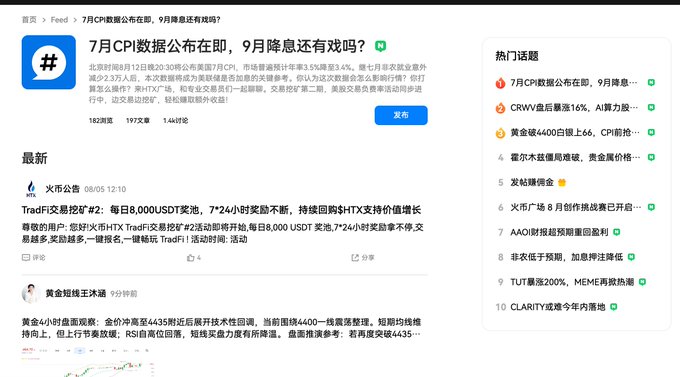Open Feed in the breadcrumb
Viewport: 680px width, 377px height.
(59, 20)
